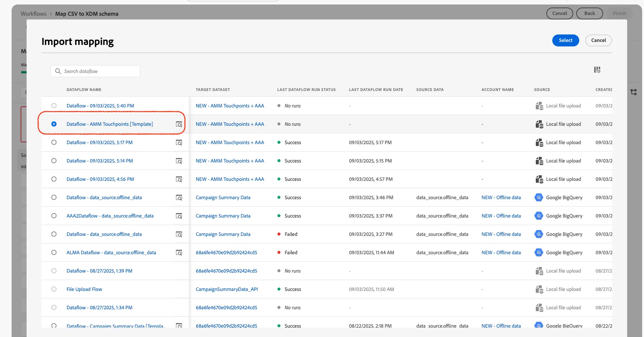This screenshot has width=644, height=337.
Task: Open CampaignSummaryData_API target dataset link
Action: 227,289
